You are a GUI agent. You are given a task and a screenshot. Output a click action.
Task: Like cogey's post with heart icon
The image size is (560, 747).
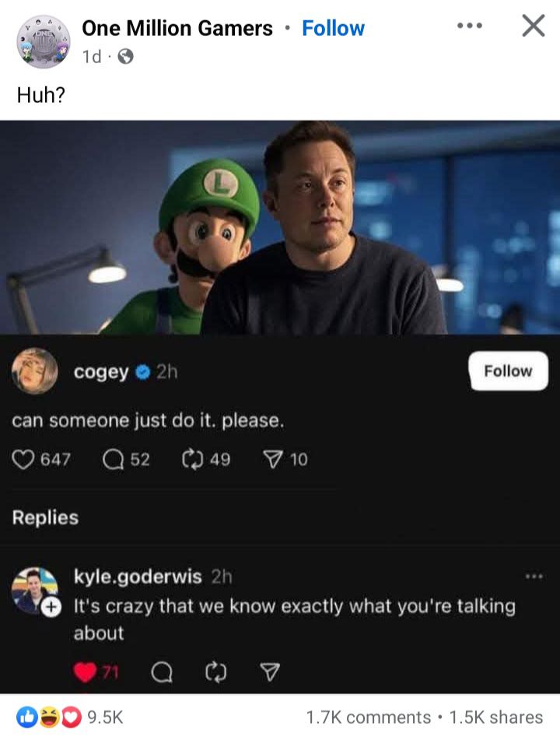click(23, 460)
